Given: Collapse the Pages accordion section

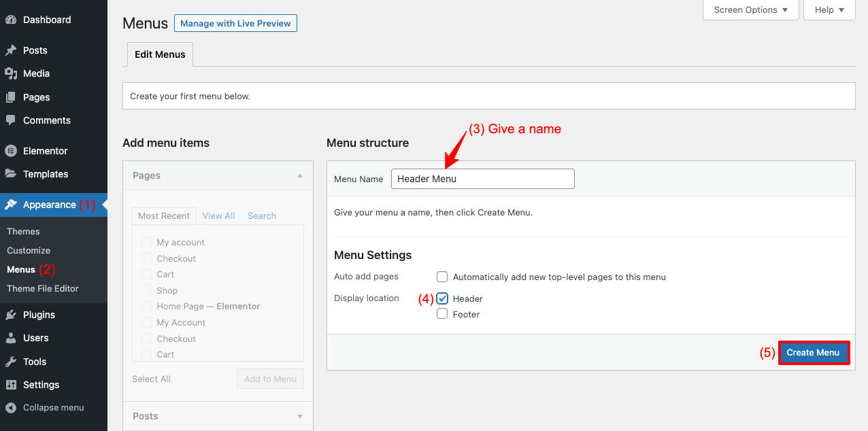Looking at the screenshot, I should [299, 175].
